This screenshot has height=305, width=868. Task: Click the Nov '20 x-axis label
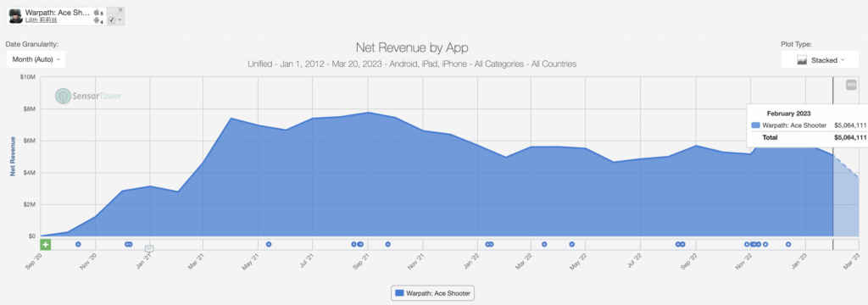pos(88,261)
